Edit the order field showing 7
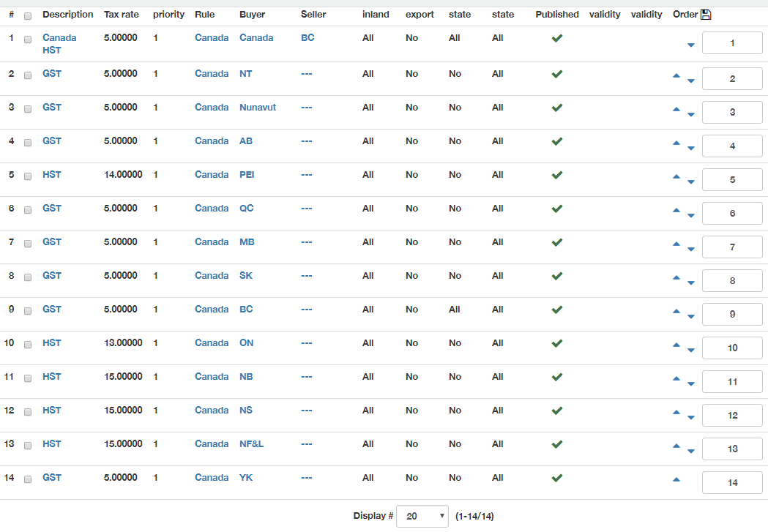The width and height of the screenshot is (768, 532). point(732,247)
